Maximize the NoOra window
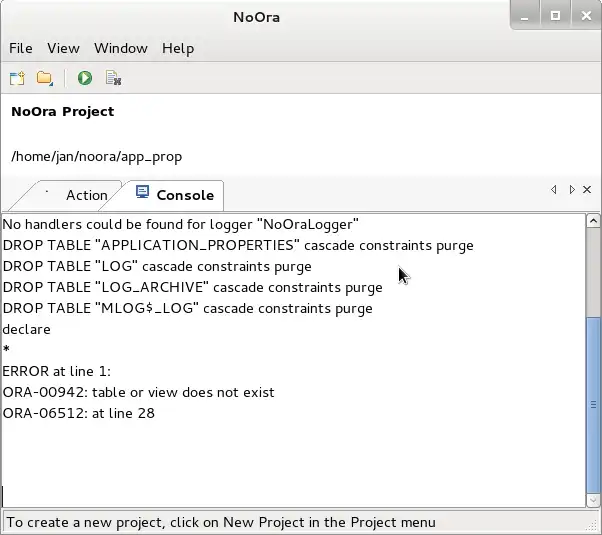 pos(555,14)
